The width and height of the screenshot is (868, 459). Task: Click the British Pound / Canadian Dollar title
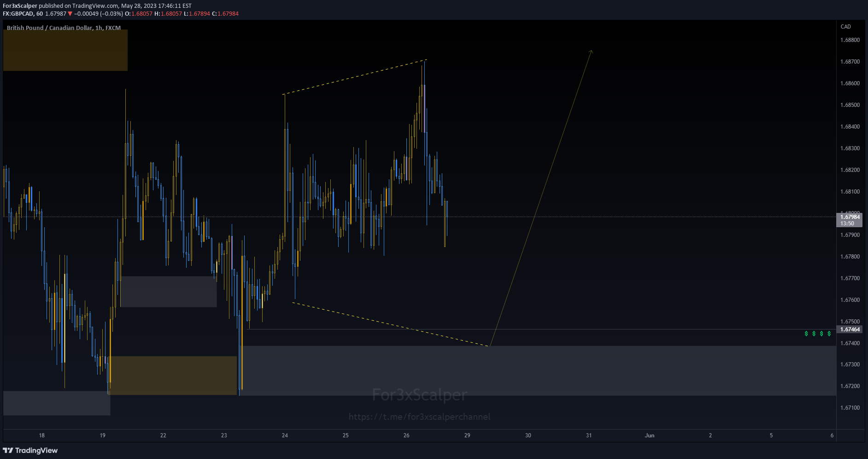48,28
